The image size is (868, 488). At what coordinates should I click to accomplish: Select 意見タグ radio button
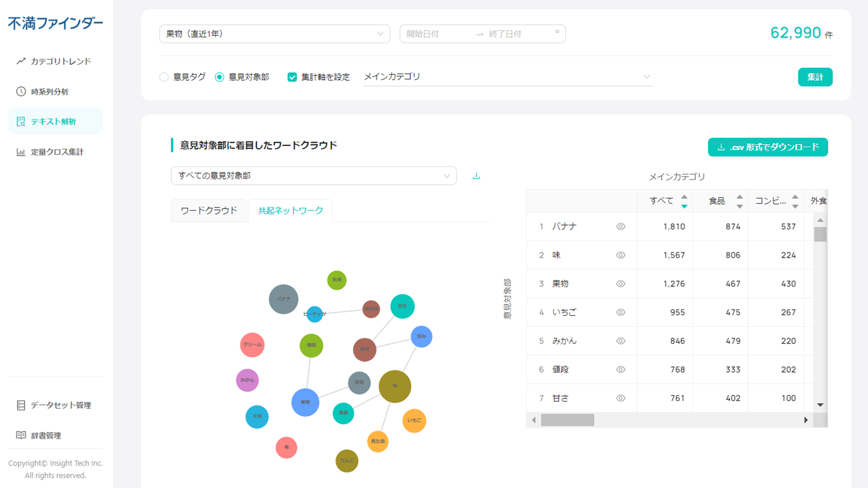coord(164,77)
